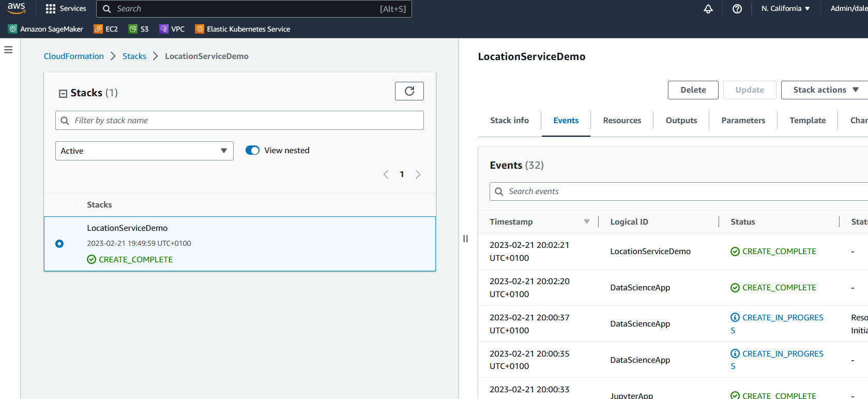Switch to the Stack info tab
The height and width of the screenshot is (399, 868).
(509, 120)
